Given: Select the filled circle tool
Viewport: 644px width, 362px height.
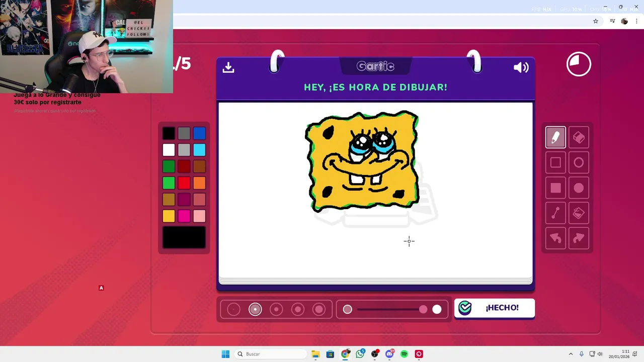Looking at the screenshot, I should tap(579, 188).
